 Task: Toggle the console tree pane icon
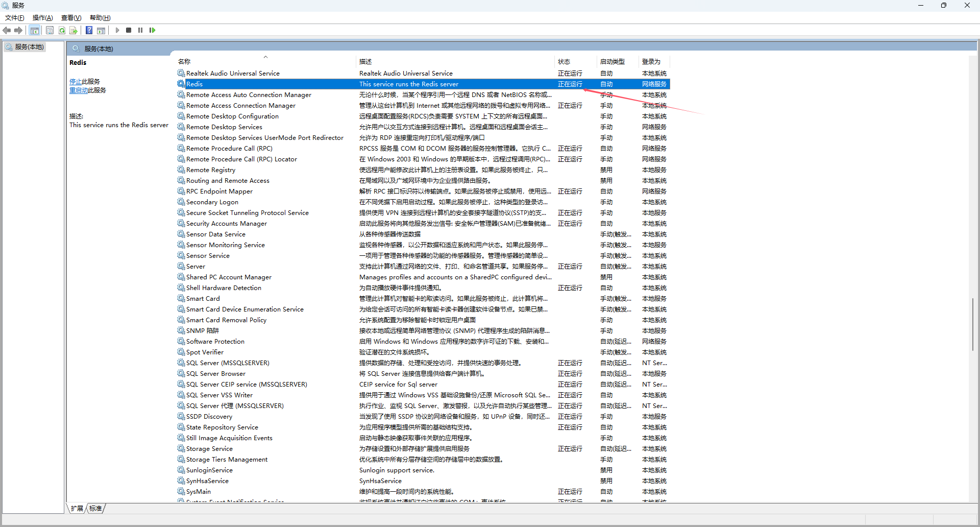pos(34,30)
